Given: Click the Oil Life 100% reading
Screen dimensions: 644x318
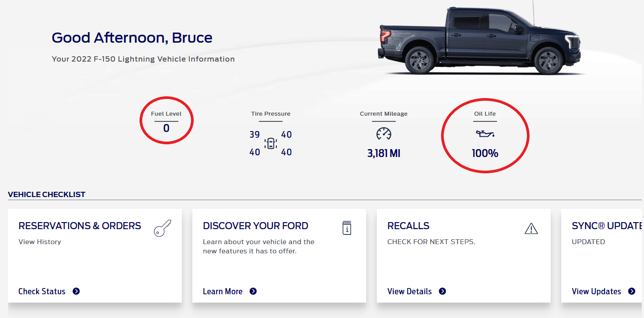Looking at the screenshot, I should tap(485, 154).
